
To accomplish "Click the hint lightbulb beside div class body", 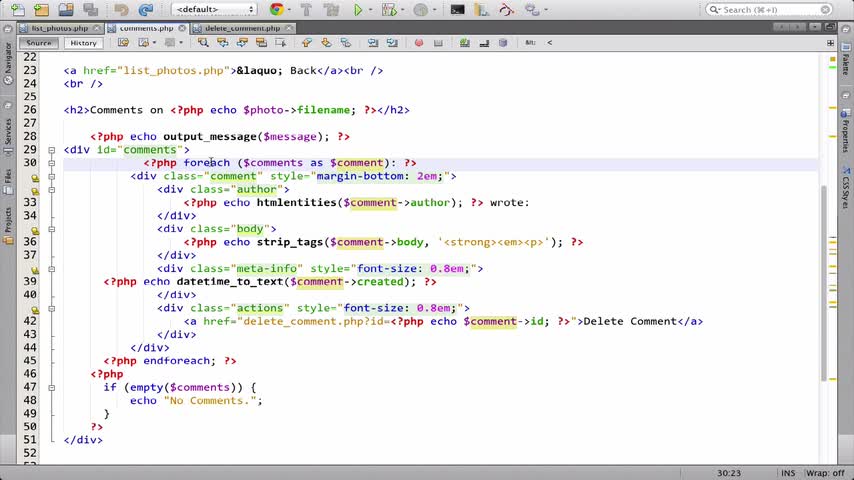I will (35, 231).
